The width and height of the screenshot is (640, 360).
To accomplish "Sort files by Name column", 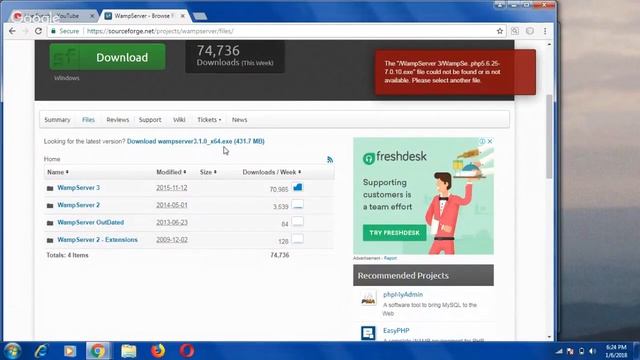I will [58, 172].
